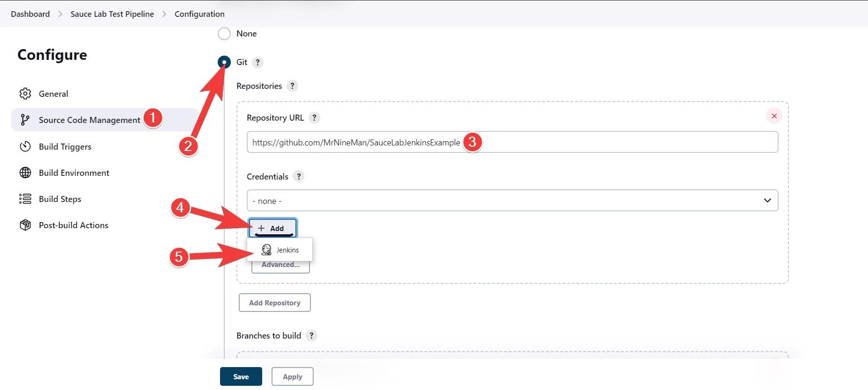Go to Build Triggers section
868x390 pixels.
click(x=105, y=146)
